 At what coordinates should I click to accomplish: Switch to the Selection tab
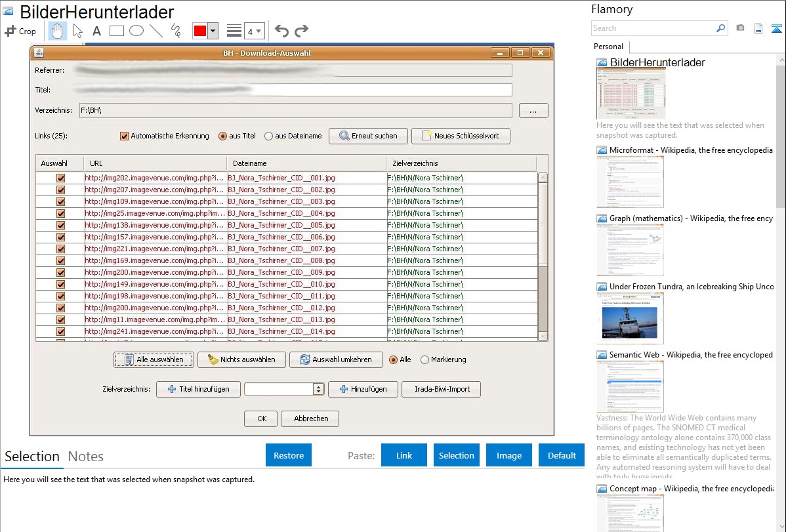point(32,457)
